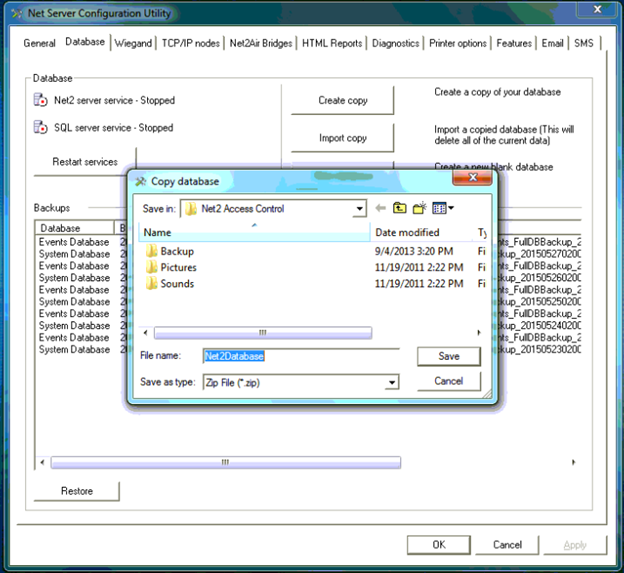Select the first System Database backup row

click(74, 254)
